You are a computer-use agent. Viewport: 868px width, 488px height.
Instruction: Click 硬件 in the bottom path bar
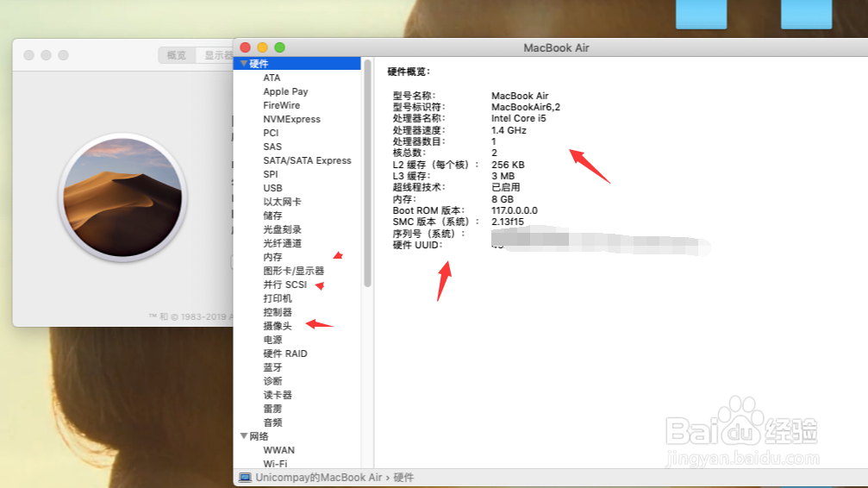click(403, 478)
